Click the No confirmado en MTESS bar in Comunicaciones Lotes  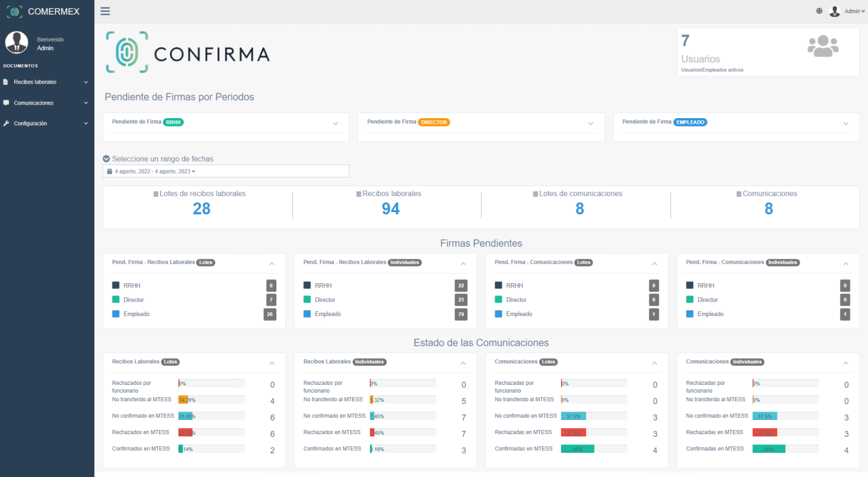(574, 416)
